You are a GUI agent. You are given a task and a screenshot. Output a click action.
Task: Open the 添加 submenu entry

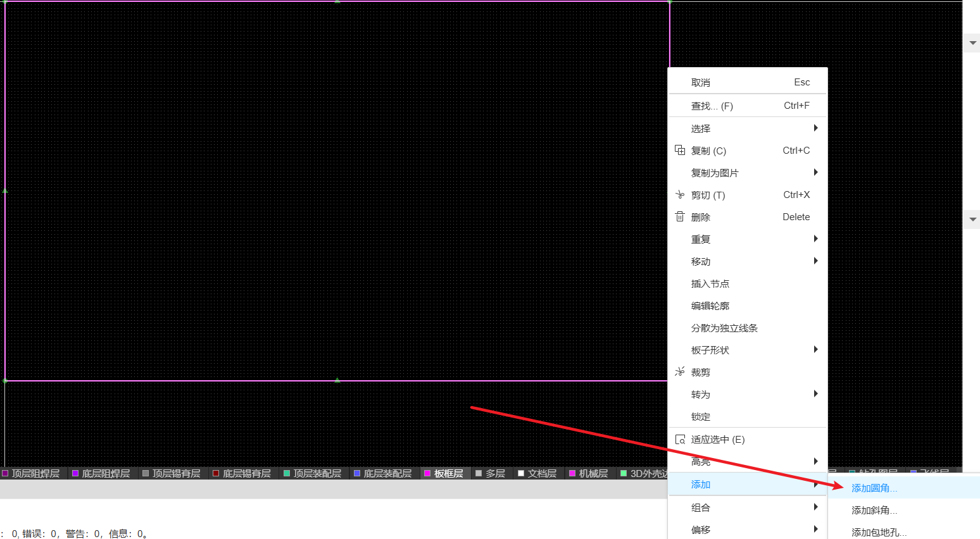[x=748, y=484]
